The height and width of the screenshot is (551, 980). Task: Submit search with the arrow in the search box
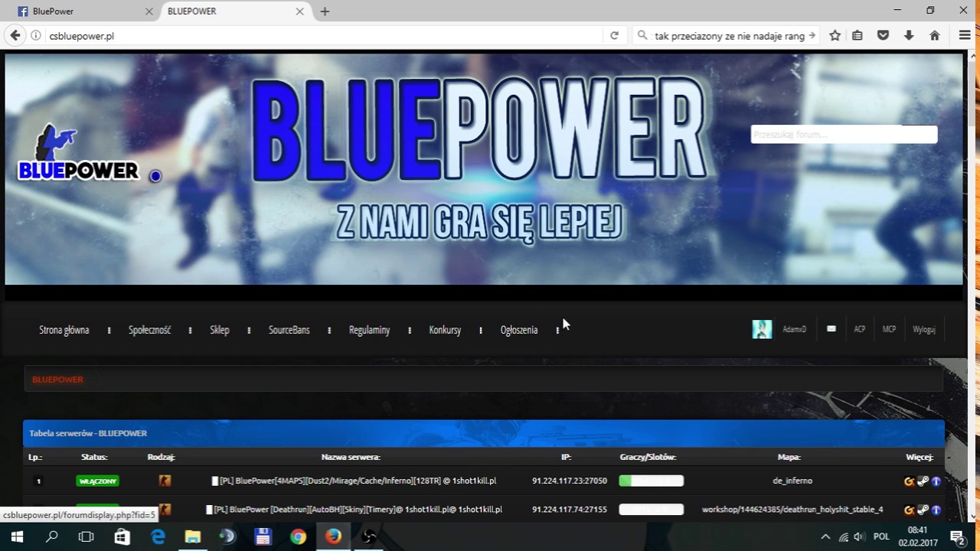812,35
